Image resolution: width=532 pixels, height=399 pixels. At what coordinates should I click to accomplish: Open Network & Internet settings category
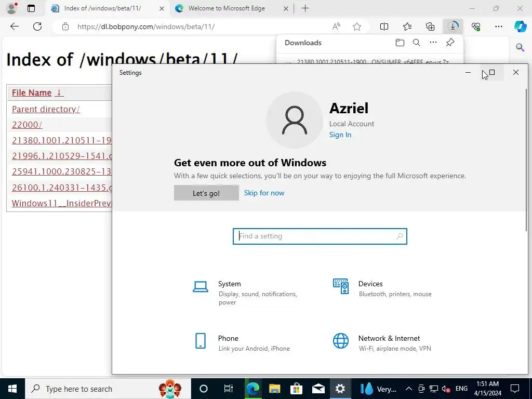[382, 343]
